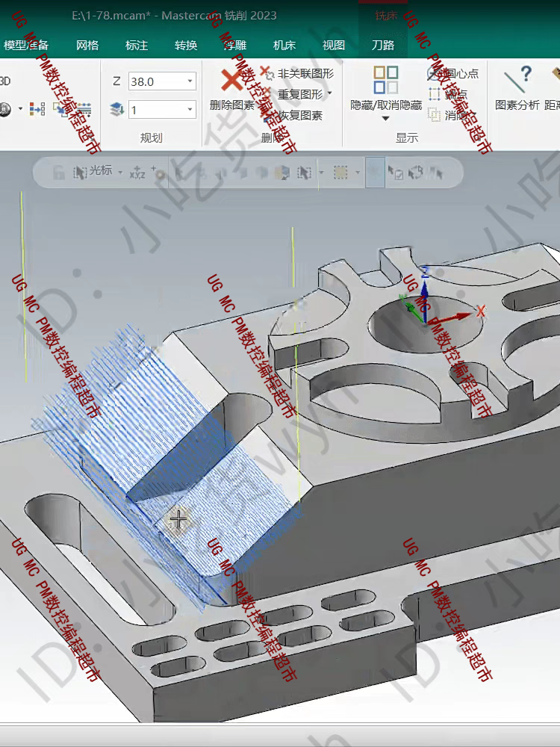
Task: Expand the color sphere dropdown arrow
Action: (20, 109)
